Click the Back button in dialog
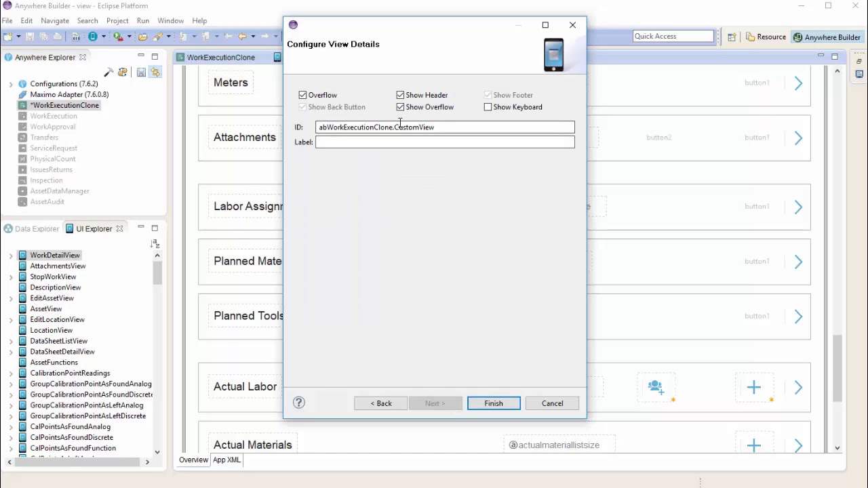The width and height of the screenshot is (868, 488). point(380,403)
